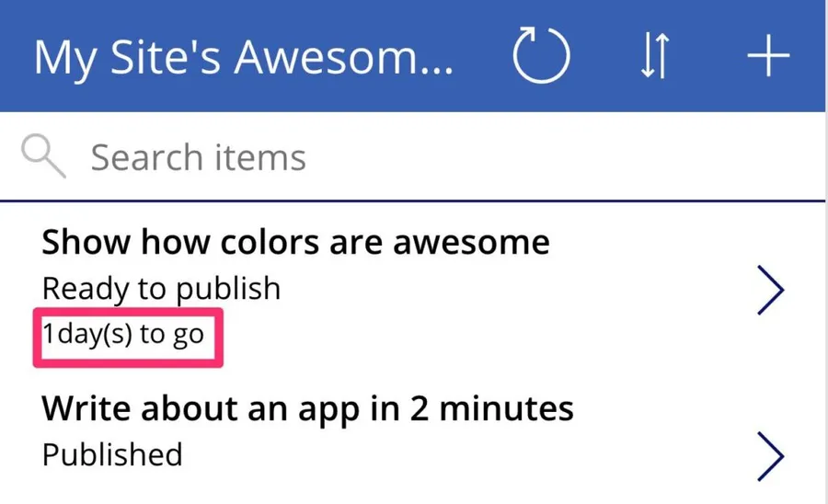Click blank space right of 'Ready to publish'

point(506,289)
